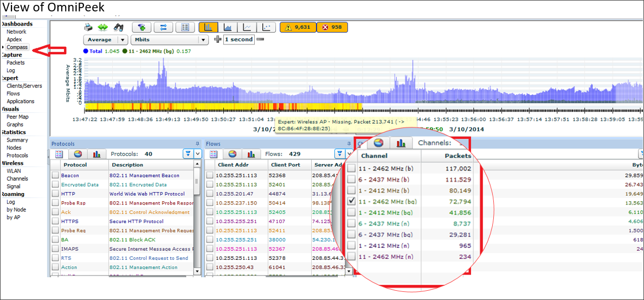Open the Summary statistics view
Screen dimensions: 644x300
[x=17, y=140]
